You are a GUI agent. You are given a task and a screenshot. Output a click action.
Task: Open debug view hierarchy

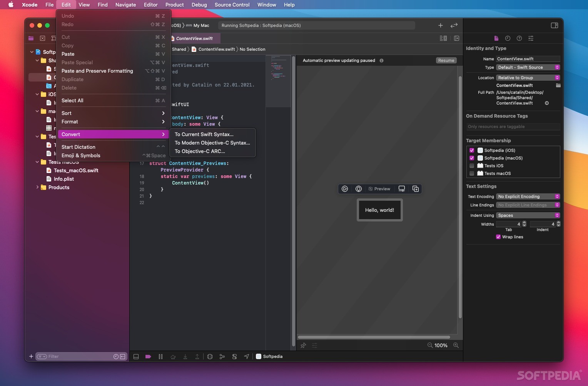[x=210, y=356]
